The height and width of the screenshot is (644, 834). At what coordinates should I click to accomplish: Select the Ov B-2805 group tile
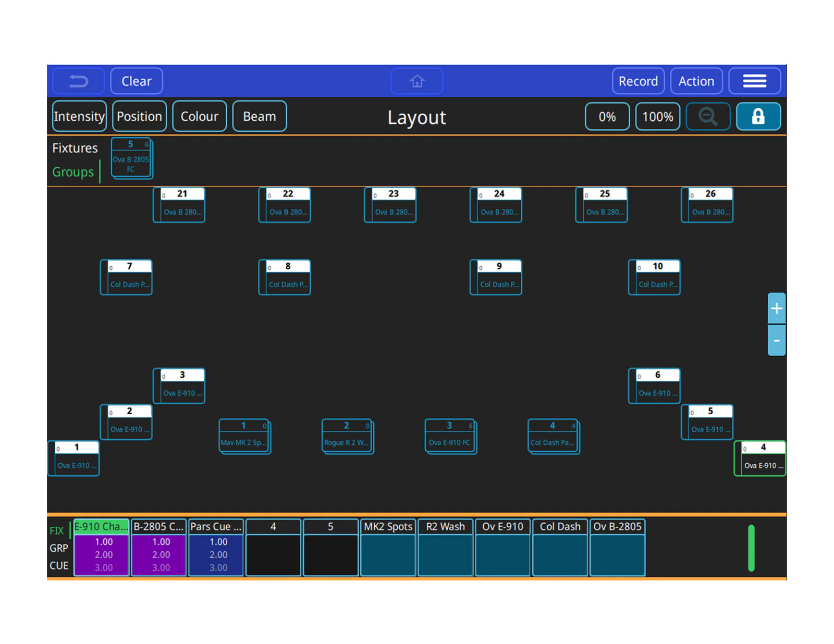pos(618,547)
